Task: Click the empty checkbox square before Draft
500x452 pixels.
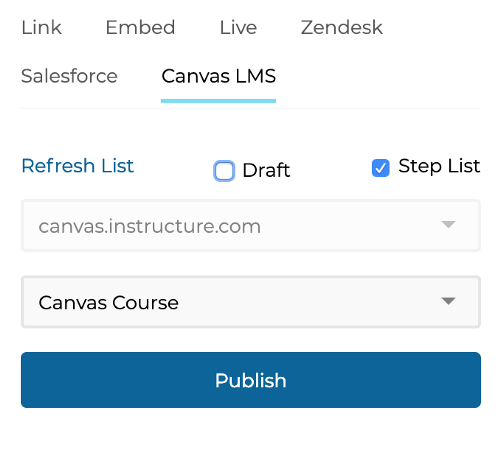Action: tap(224, 171)
